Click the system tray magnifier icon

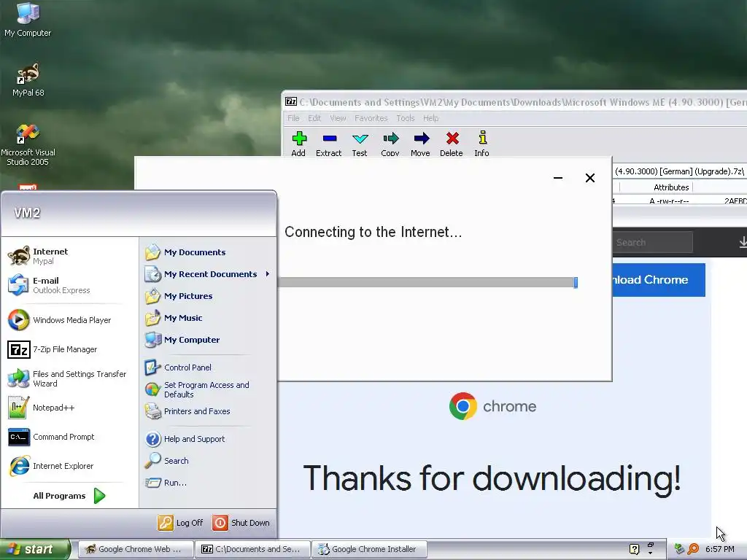tap(693, 549)
